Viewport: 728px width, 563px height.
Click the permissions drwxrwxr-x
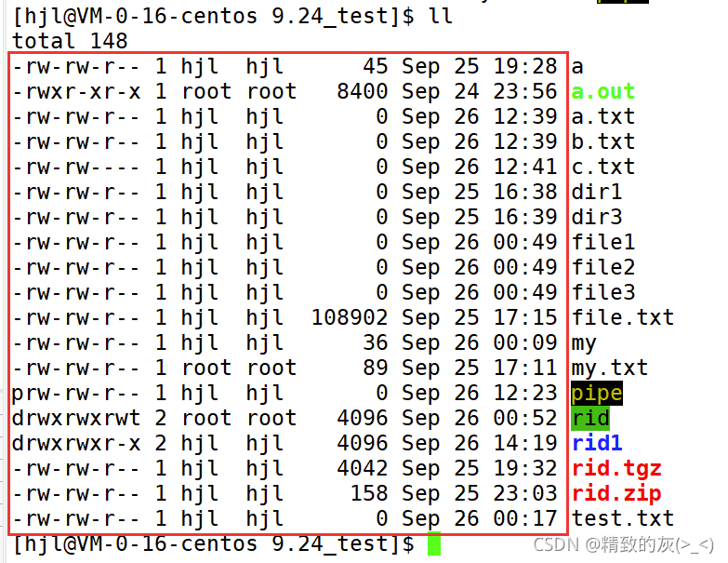(x=76, y=443)
